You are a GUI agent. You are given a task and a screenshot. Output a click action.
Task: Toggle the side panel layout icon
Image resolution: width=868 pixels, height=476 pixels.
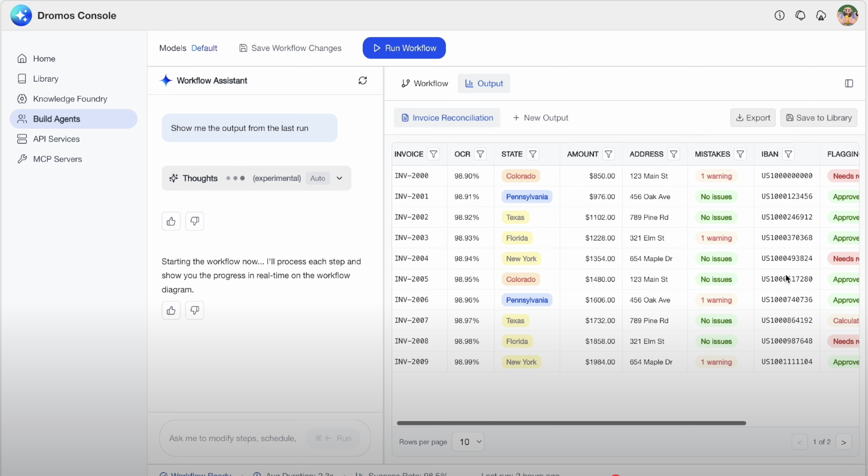click(849, 84)
